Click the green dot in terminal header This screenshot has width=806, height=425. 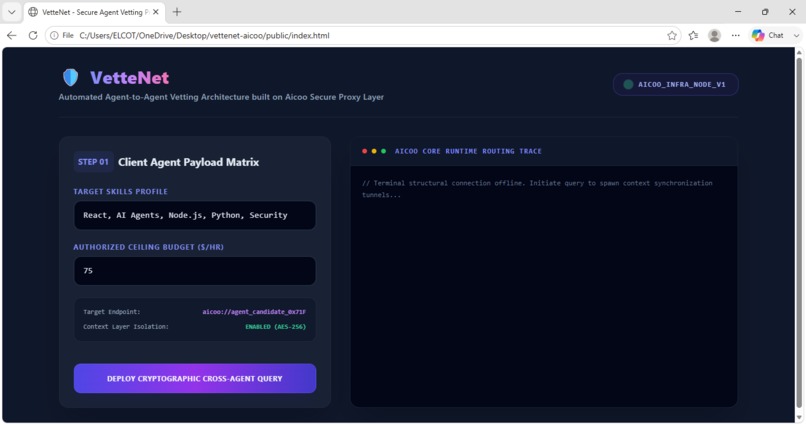pyautogui.click(x=383, y=151)
